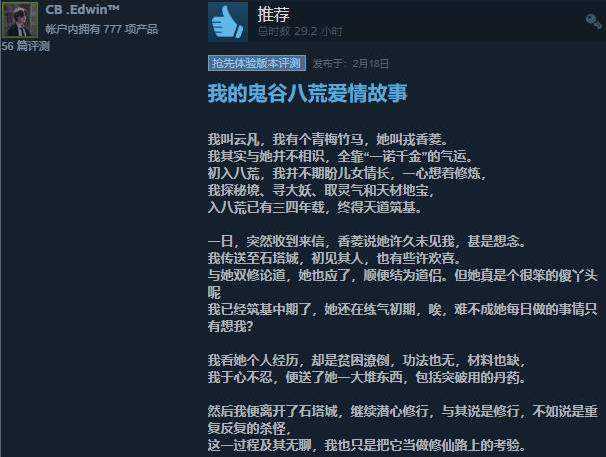Click the line starting 我探秘境

[321, 190]
